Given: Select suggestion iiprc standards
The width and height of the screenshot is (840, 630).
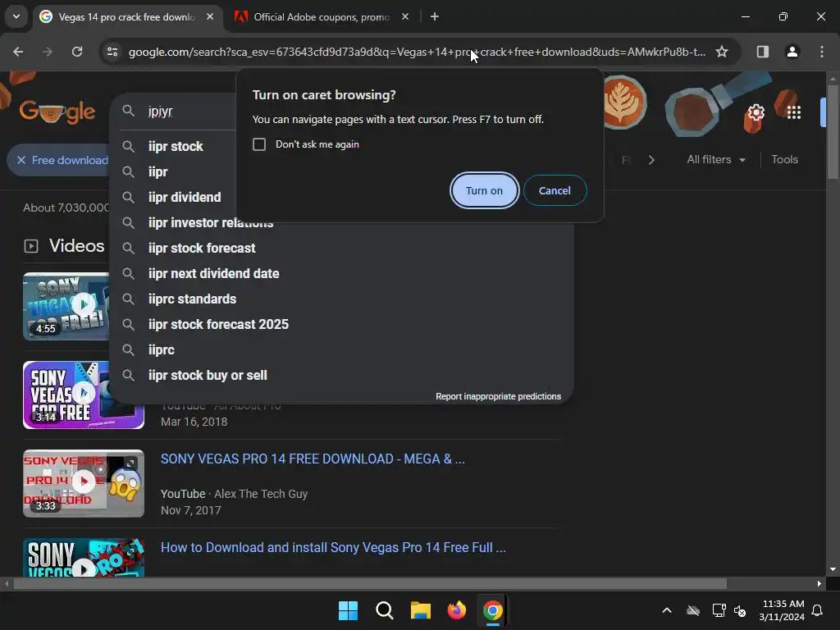Looking at the screenshot, I should [192, 299].
